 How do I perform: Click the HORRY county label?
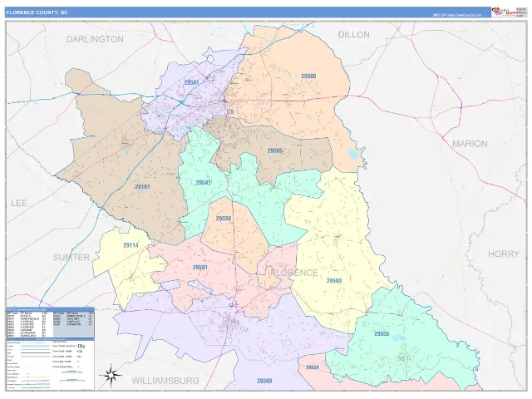coord(504,254)
